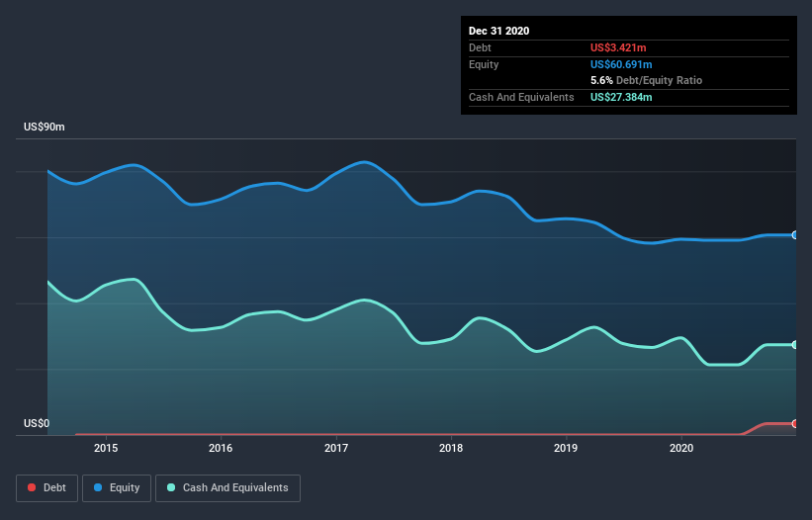Click the US$60.691m equity value
The image size is (812, 520).
(x=621, y=64)
